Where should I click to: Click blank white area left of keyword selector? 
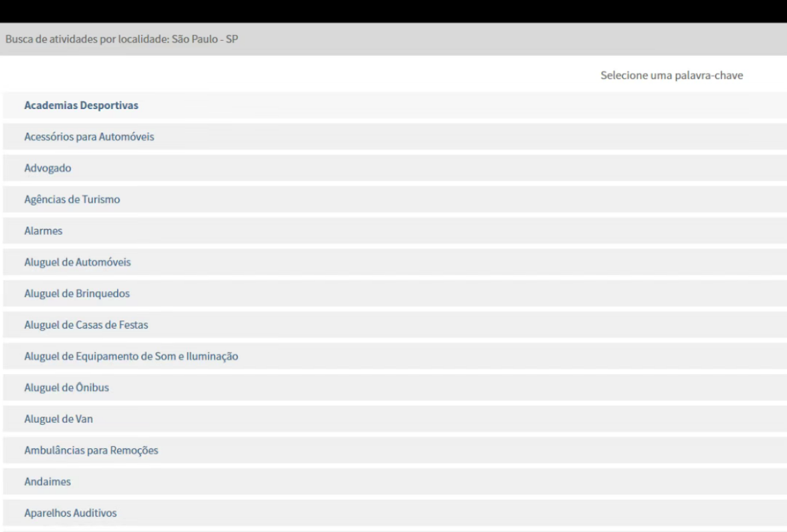301,75
